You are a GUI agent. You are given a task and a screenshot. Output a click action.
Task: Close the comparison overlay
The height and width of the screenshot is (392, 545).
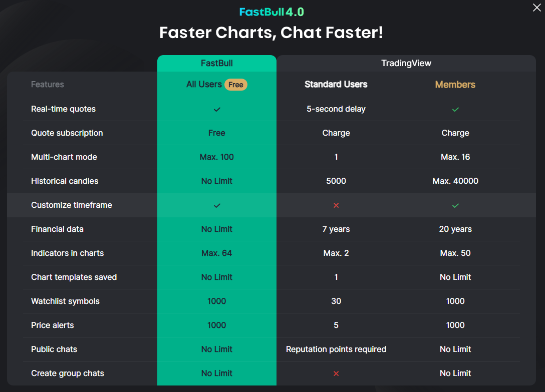(536, 8)
